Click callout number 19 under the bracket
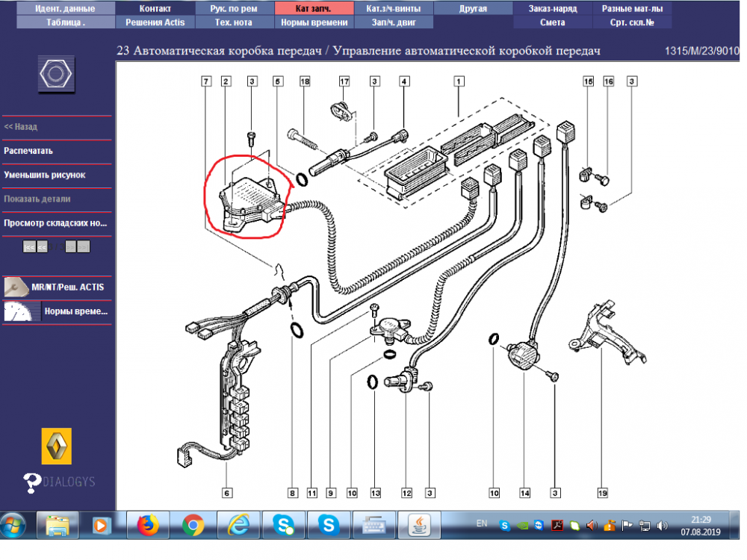Image resolution: width=747 pixels, height=560 pixels. (602, 494)
